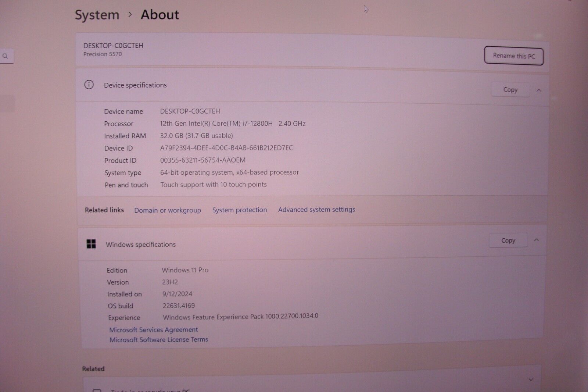Viewport: 588px width, 392px height.
Task: Select the Installed on date 9/12/2024
Action: click(x=178, y=294)
